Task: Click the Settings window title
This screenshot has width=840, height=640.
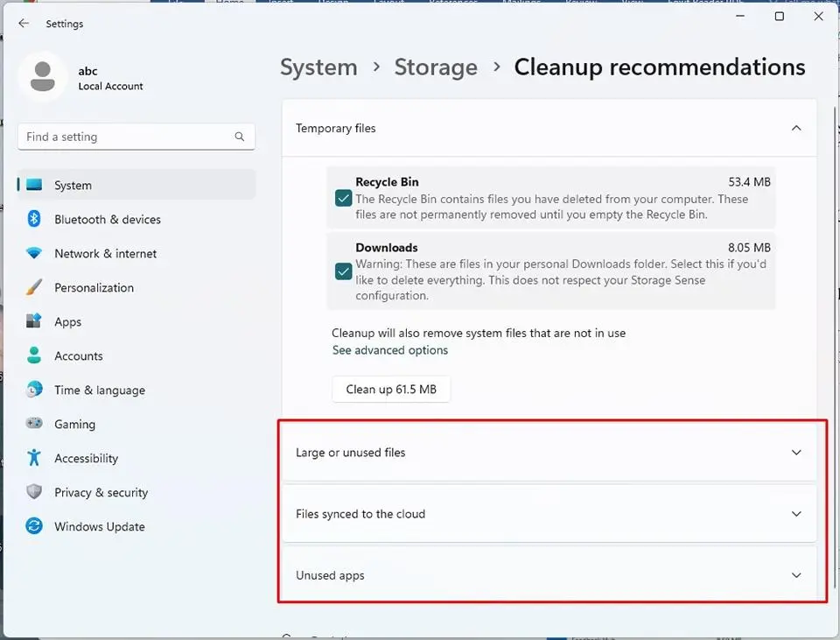Action: 64,24
